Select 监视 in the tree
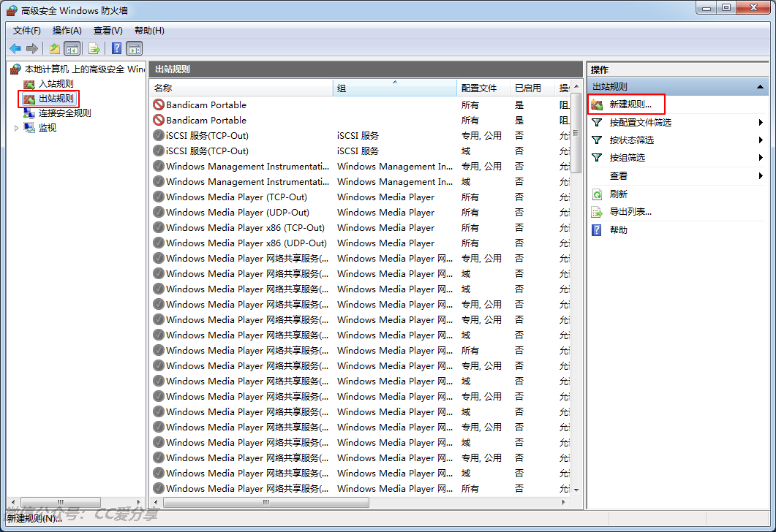This screenshot has width=776, height=532. 48,128
